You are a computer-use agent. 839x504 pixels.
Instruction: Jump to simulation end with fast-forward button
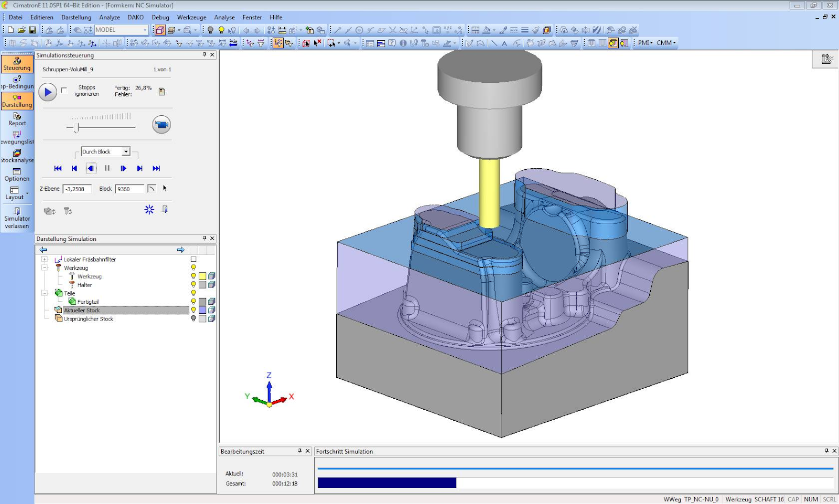[x=156, y=168]
